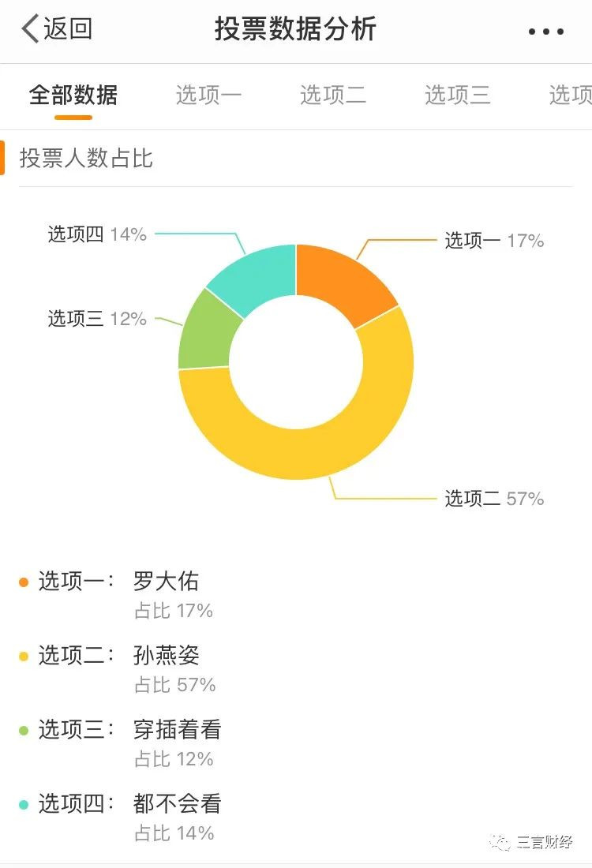The width and height of the screenshot is (592, 868).
Task: Open the three-dots more menu
Action: (x=545, y=32)
